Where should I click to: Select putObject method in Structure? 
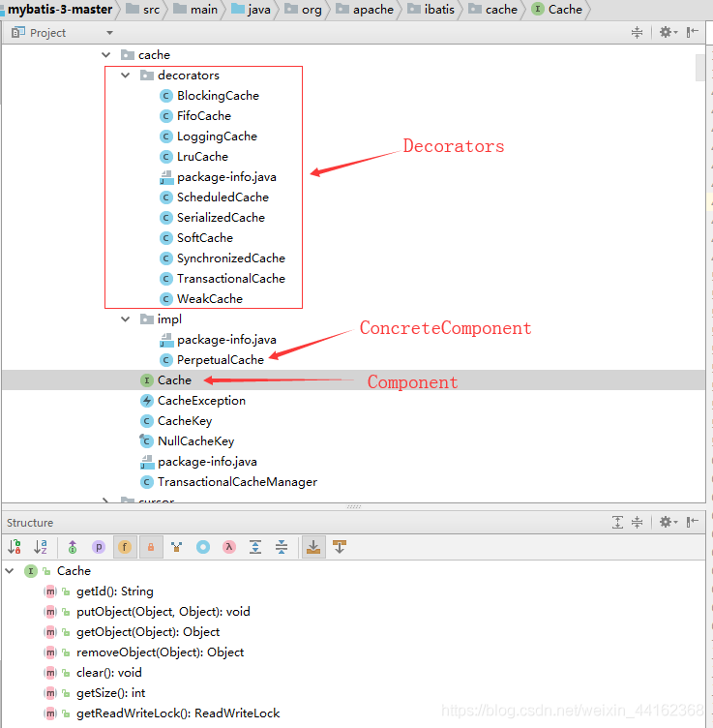coord(163,612)
